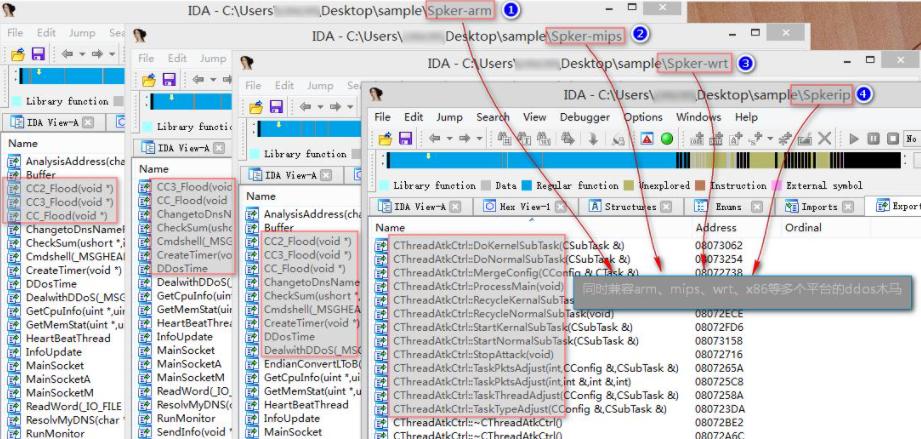
Task: Open Help menu in Spkerip window
Action: [746, 117]
